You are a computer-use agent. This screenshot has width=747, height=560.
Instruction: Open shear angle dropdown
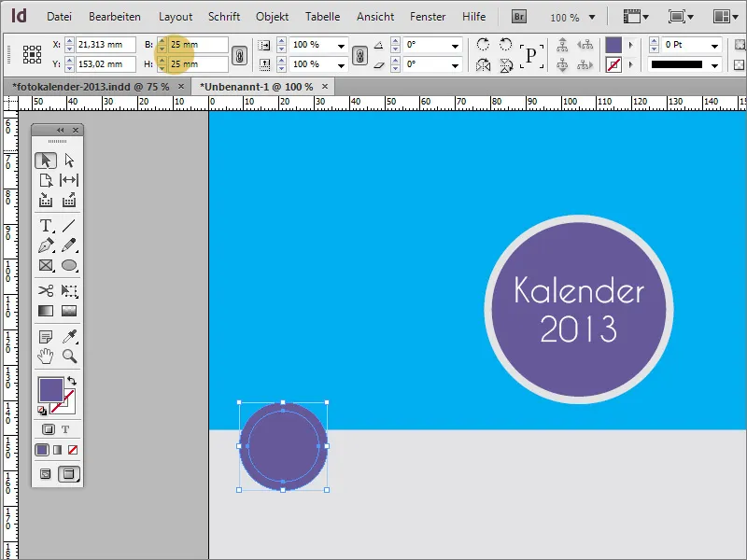455,65
